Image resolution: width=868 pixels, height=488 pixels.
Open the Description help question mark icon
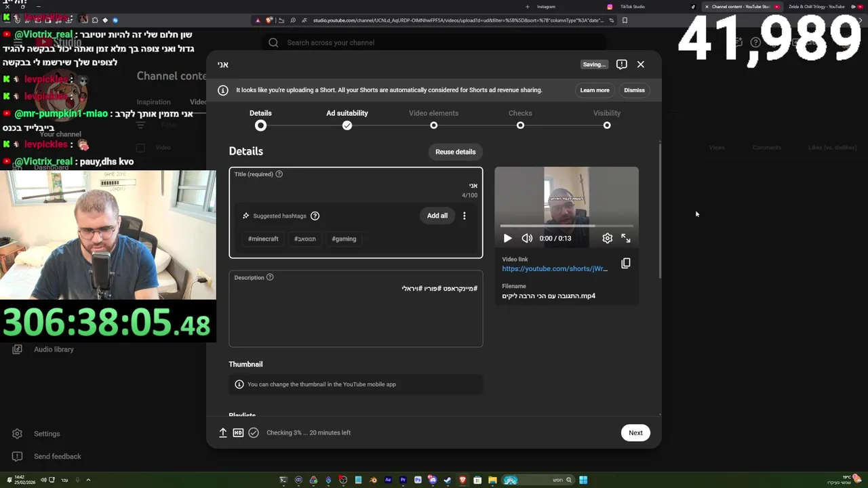click(270, 277)
